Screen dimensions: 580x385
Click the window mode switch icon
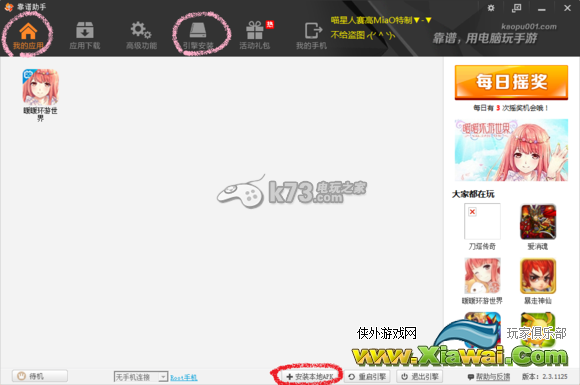516,8
